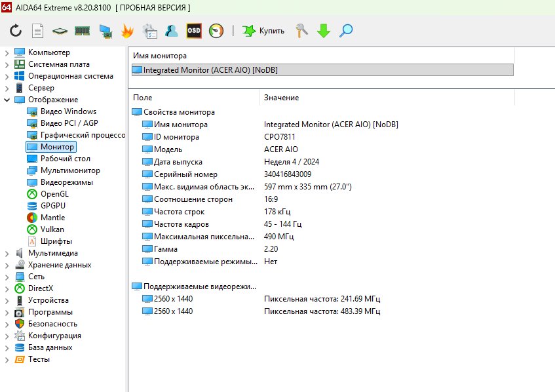This screenshot has width=555, height=392.
Task: Expand the Программы tree node
Action: tap(7, 312)
